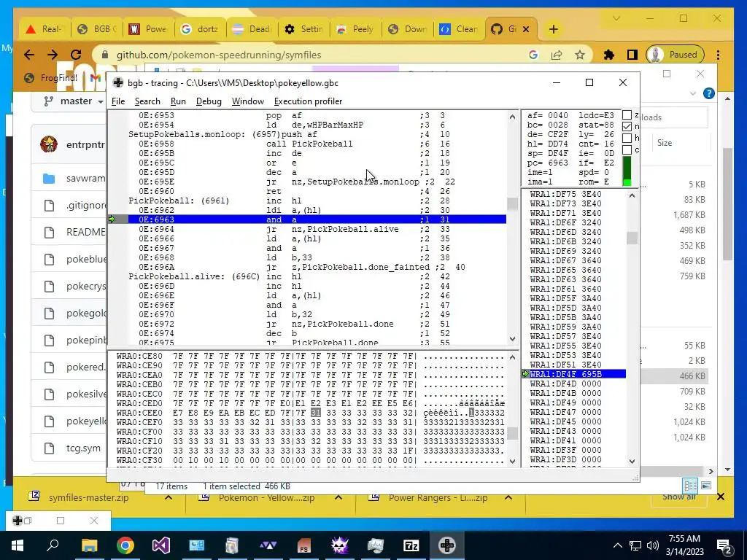Open 7-Zip from the taskbar
The image size is (747, 560).
tap(411, 545)
